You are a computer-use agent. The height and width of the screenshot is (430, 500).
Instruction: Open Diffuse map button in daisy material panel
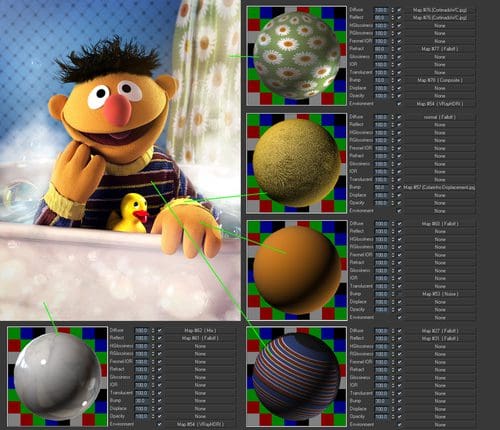(x=440, y=10)
